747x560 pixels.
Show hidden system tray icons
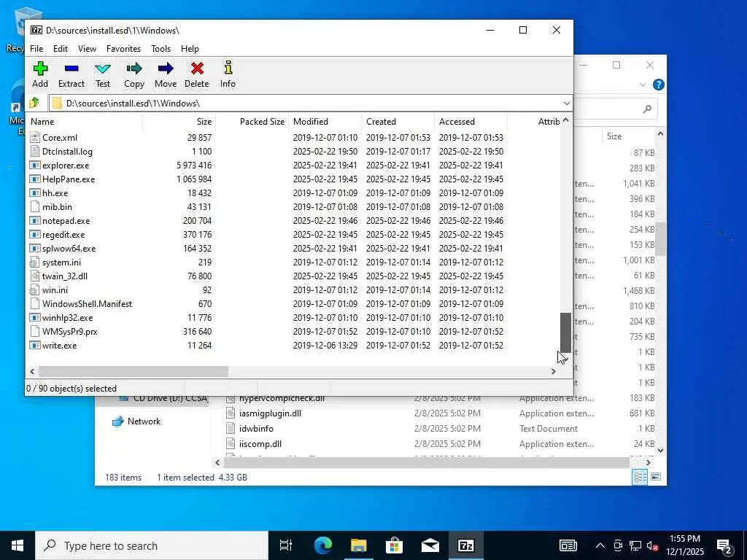point(600,545)
